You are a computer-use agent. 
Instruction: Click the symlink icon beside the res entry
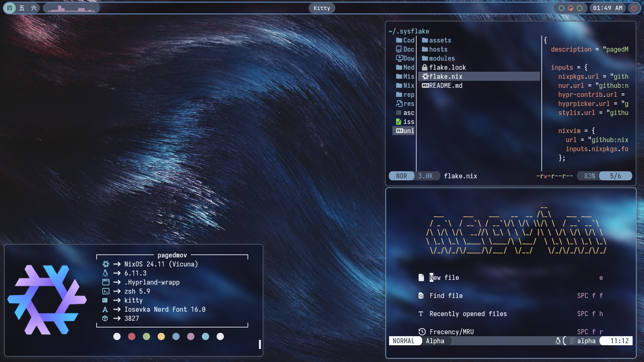click(399, 104)
